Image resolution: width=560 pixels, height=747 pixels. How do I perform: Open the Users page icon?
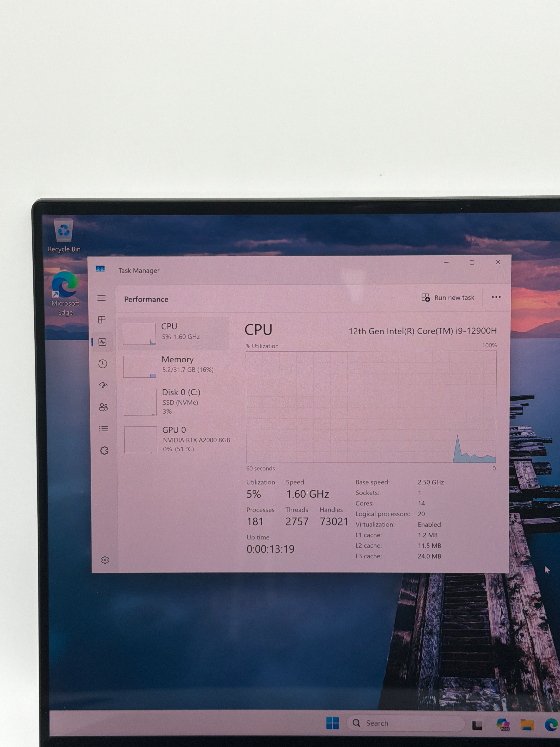click(x=103, y=407)
